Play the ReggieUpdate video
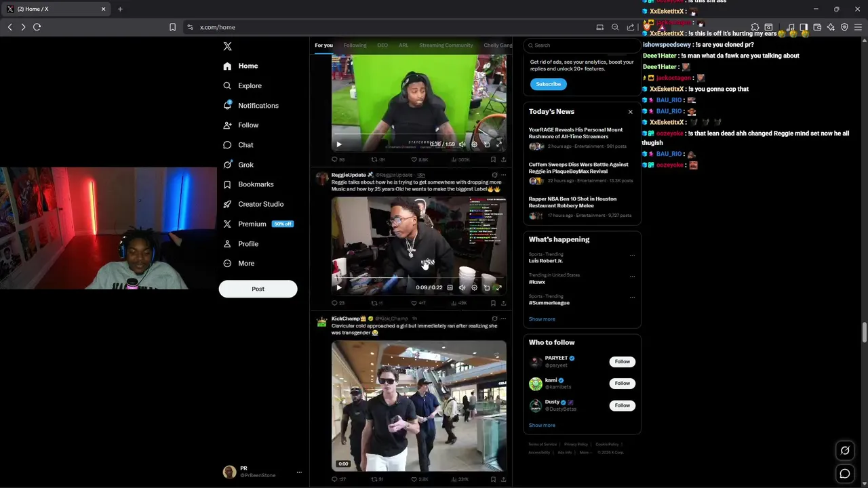Screen dimensions: 868x488 click(x=339, y=287)
